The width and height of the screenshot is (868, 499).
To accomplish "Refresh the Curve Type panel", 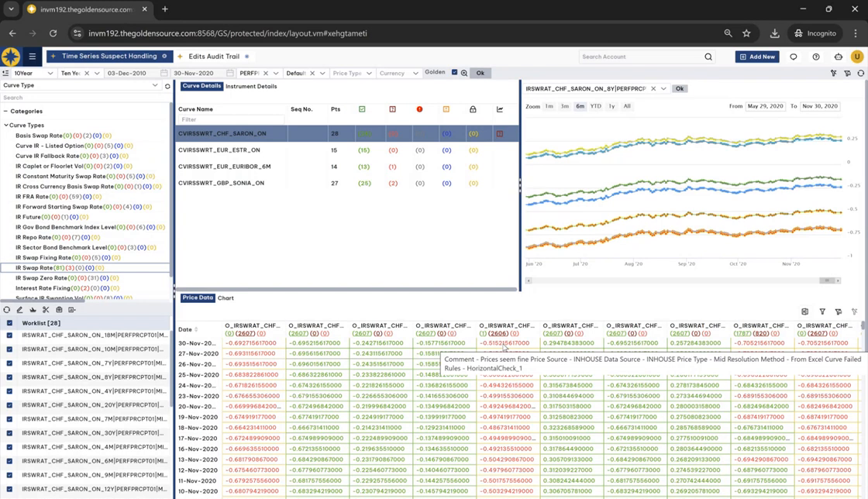I will [167, 86].
